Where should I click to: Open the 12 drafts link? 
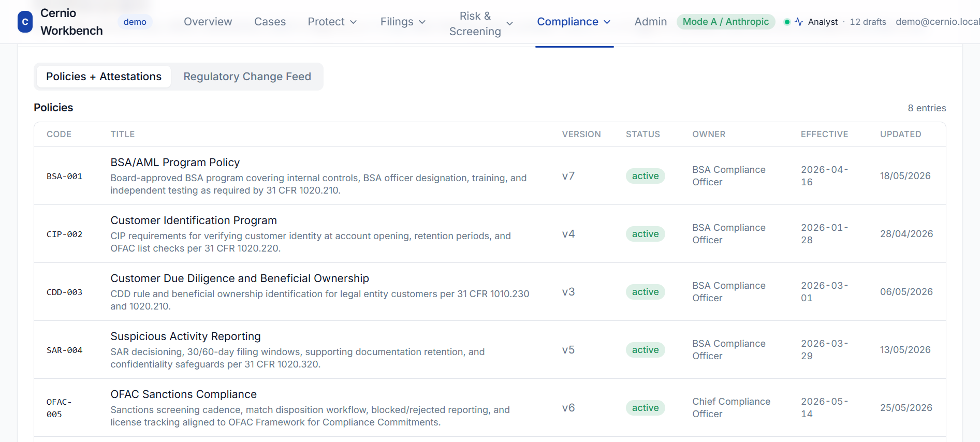coord(868,22)
